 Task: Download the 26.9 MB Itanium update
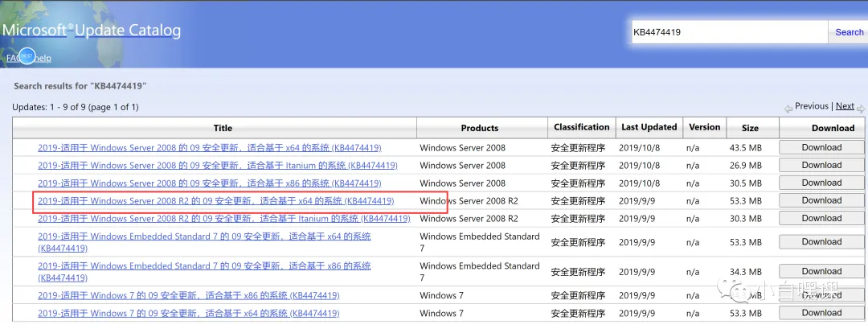pyautogui.click(x=821, y=165)
